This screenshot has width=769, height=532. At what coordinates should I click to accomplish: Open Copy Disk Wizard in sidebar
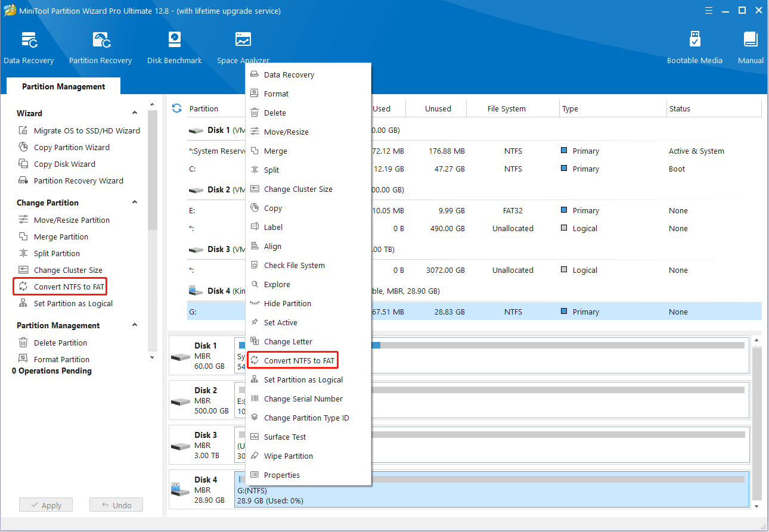pyautogui.click(x=57, y=164)
